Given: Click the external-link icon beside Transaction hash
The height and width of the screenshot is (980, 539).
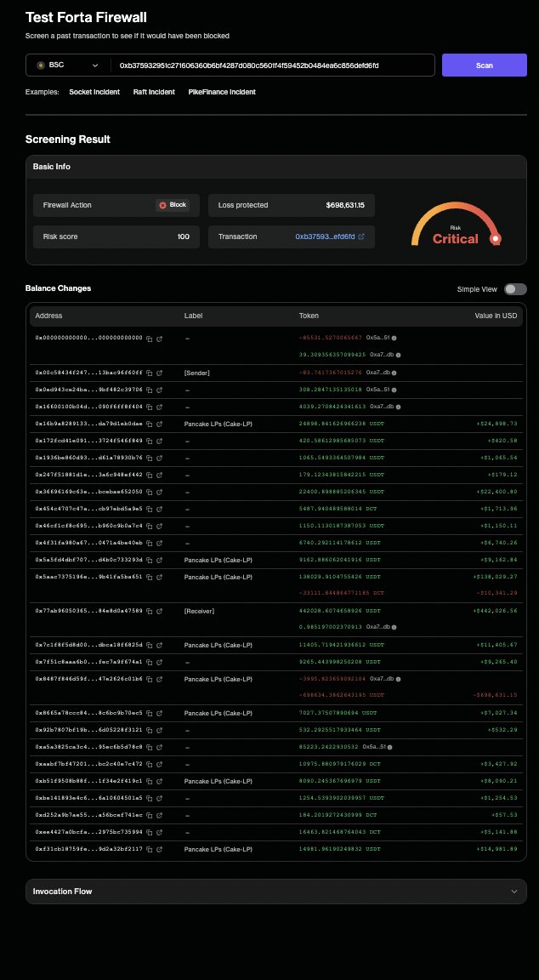Looking at the screenshot, I should click(361, 236).
